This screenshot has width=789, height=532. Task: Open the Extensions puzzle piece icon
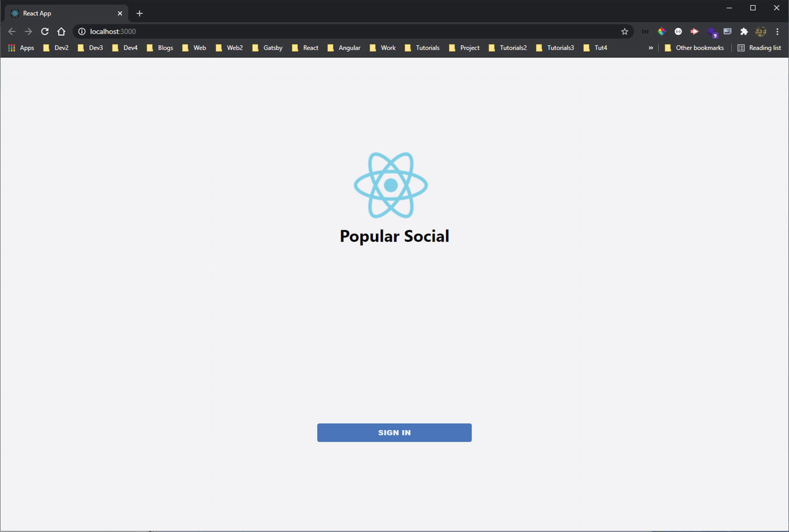(x=744, y=31)
